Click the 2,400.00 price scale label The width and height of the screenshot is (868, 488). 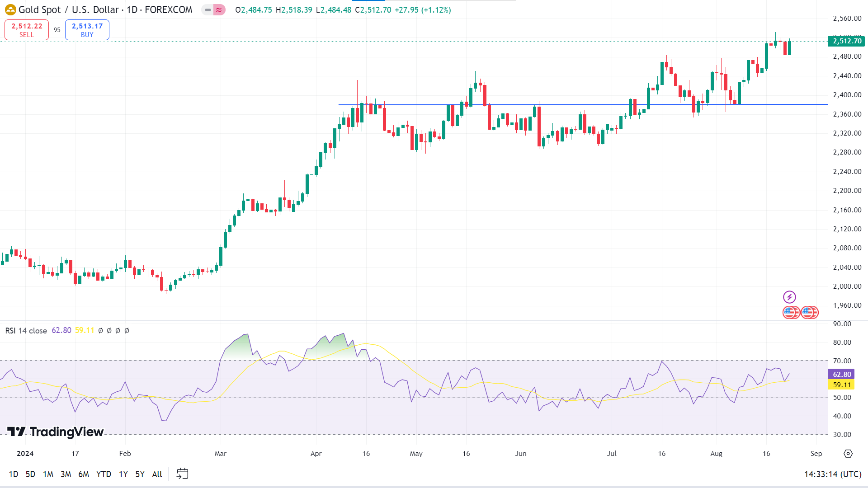847,95
